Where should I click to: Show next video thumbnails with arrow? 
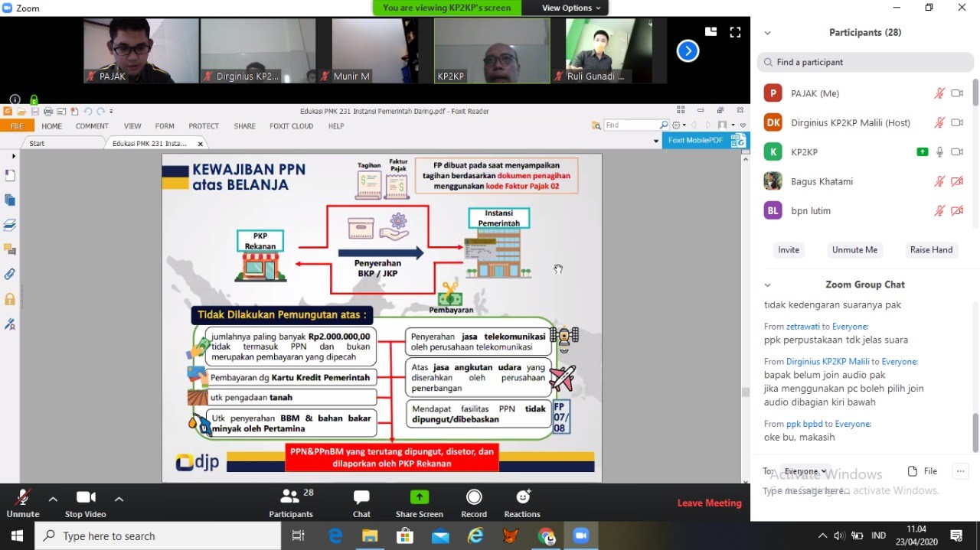tap(688, 51)
